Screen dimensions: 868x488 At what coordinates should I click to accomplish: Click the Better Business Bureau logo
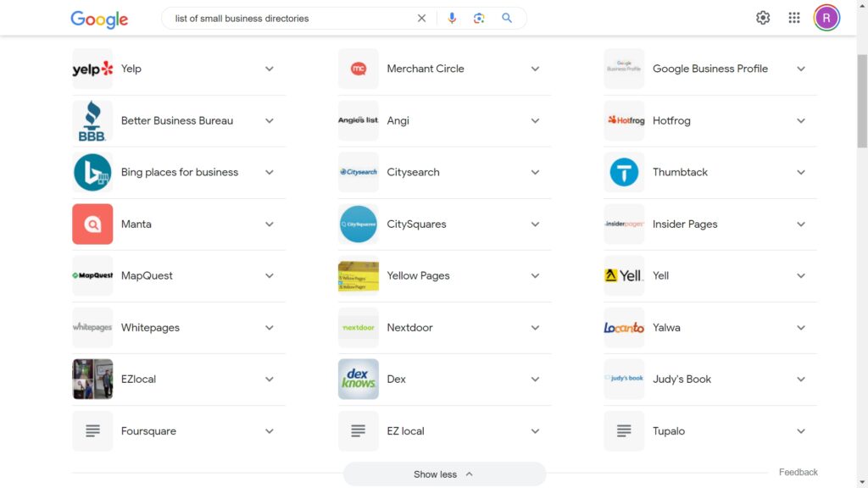point(92,120)
